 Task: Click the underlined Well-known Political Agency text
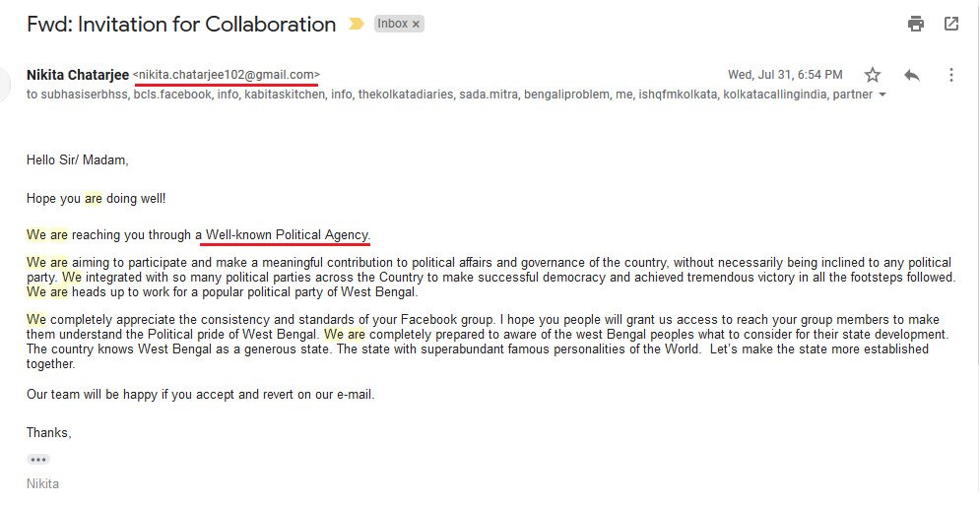click(x=287, y=235)
